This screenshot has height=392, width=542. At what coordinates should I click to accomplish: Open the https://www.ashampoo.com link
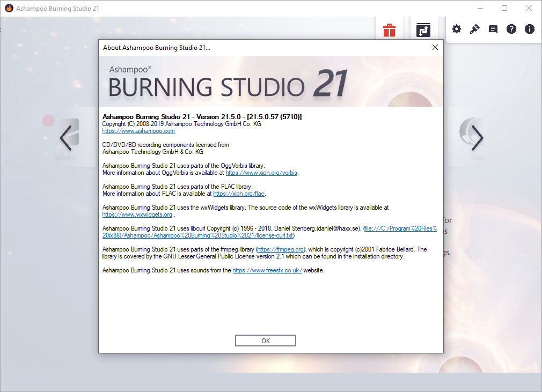(138, 131)
